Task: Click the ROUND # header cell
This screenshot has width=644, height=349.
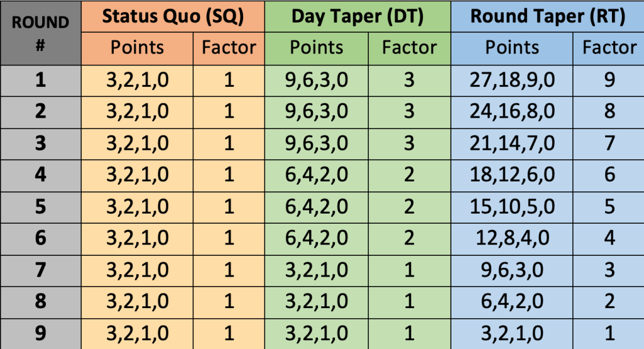Action: point(40,33)
